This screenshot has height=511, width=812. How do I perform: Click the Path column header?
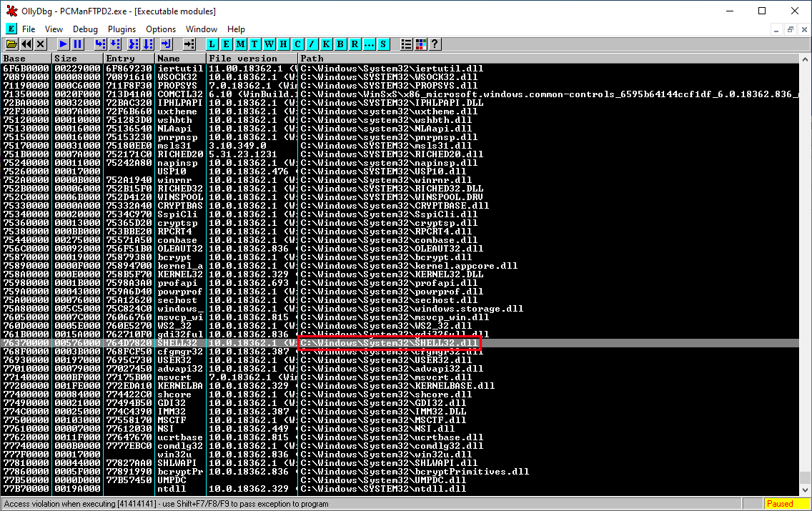point(549,59)
